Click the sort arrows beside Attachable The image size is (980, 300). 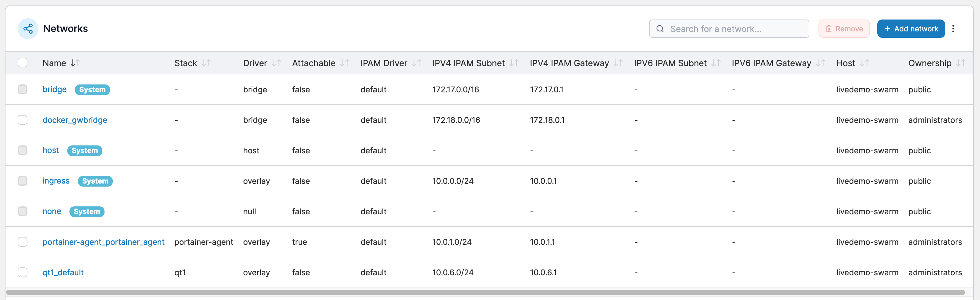[345, 63]
